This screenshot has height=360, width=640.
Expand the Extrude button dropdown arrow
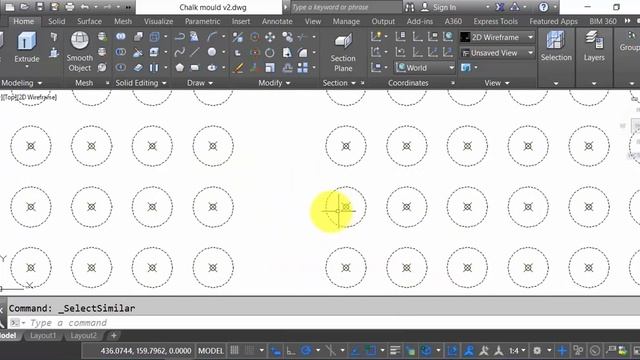(27, 67)
